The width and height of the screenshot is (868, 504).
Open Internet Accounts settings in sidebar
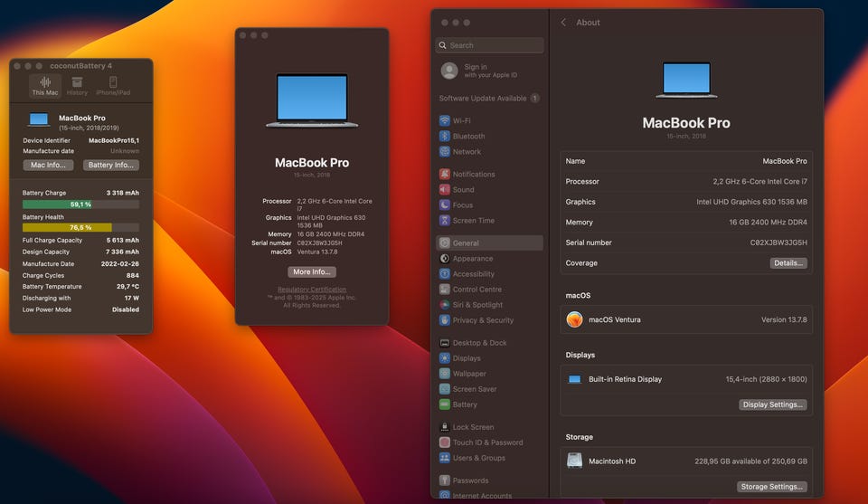(489, 495)
